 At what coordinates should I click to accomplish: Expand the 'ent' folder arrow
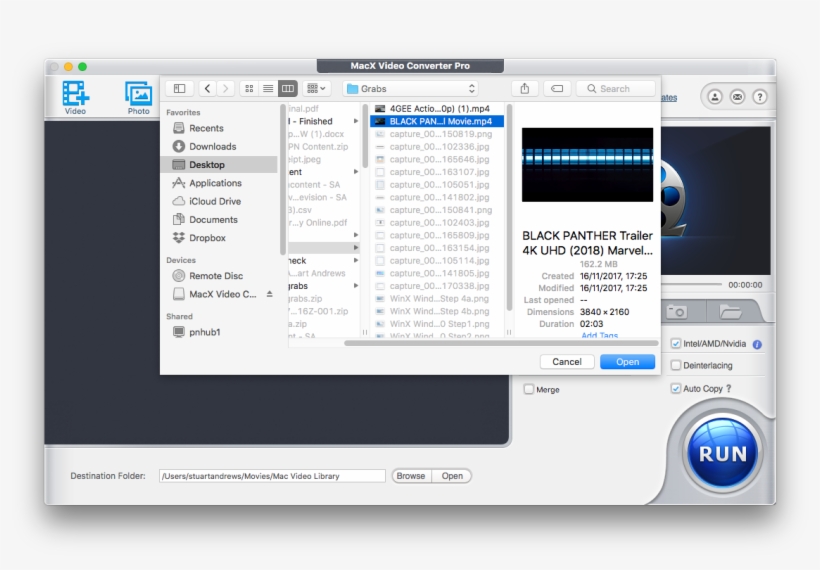(356, 172)
